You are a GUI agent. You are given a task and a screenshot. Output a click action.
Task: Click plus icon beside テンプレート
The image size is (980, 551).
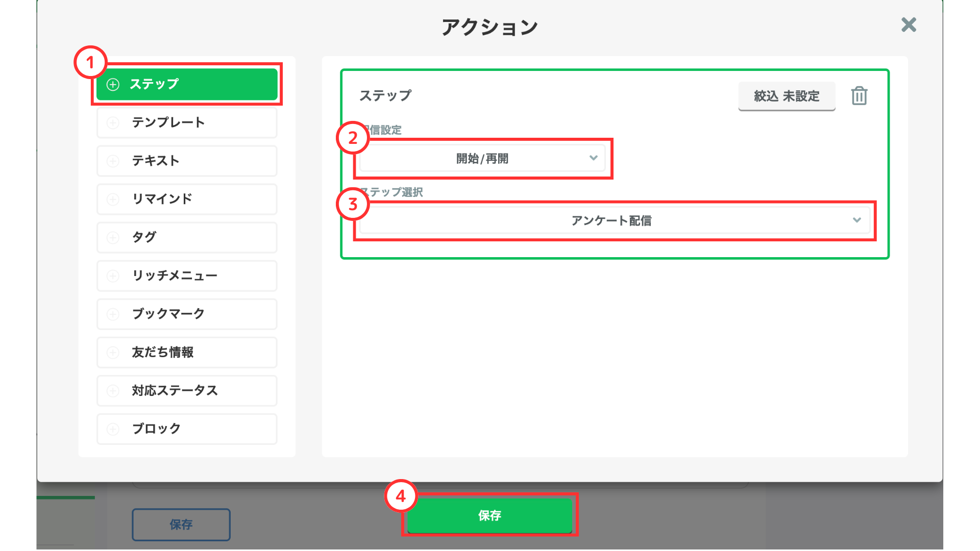coord(113,122)
